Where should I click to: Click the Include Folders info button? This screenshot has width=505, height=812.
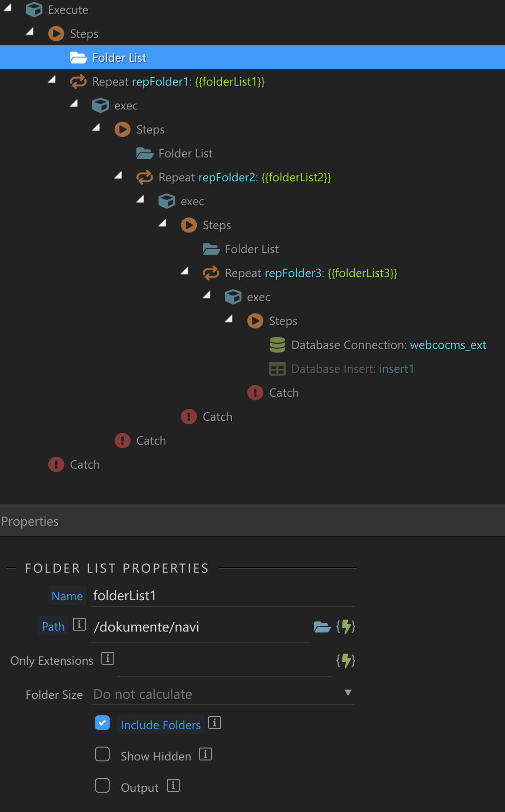pos(215,723)
